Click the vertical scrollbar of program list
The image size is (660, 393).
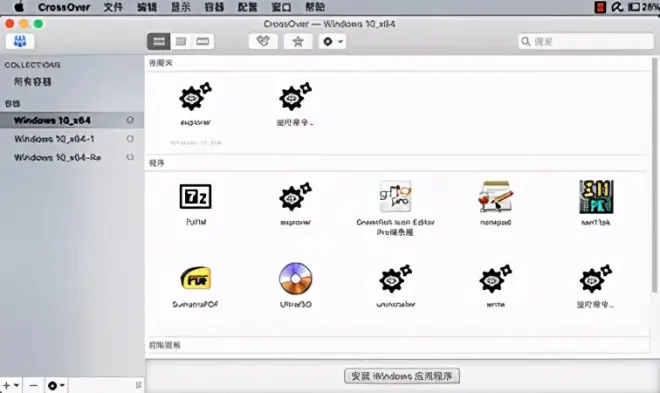(x=655, y=175)
